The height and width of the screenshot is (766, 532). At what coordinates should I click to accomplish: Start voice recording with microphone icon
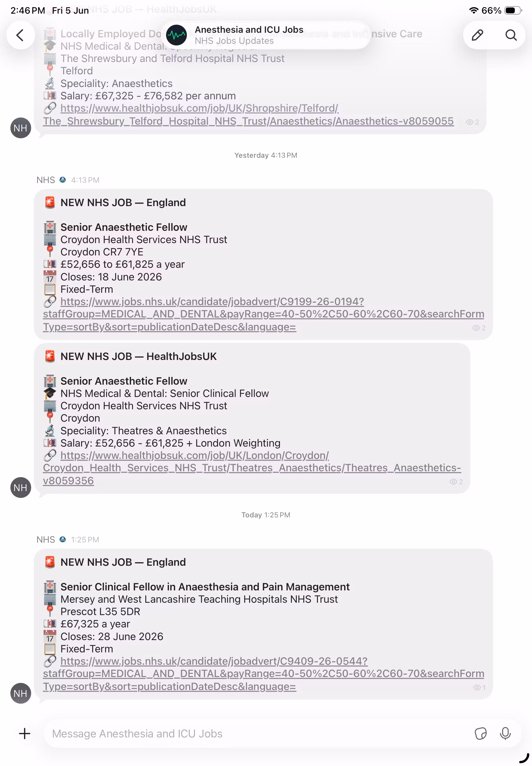[505, 733]
